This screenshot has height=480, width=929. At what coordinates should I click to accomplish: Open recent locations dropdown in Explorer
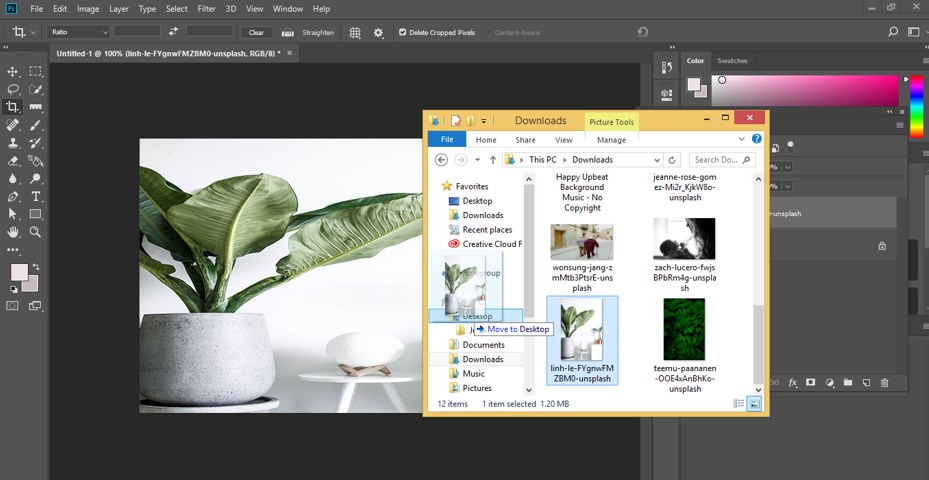[478, 160]
